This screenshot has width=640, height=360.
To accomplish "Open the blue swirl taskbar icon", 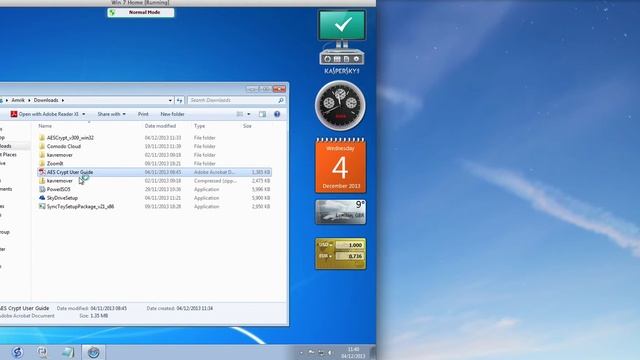I will click(17, 352).
